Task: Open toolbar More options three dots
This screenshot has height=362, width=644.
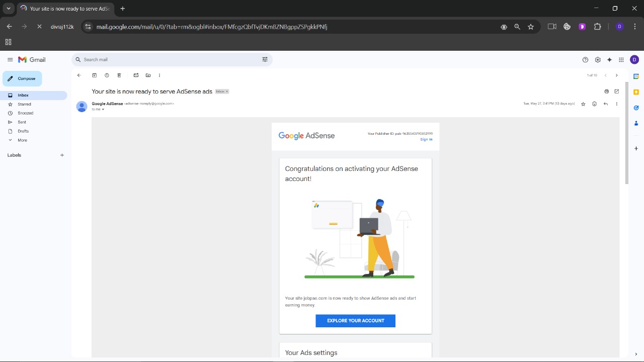Action: point(159,75)
